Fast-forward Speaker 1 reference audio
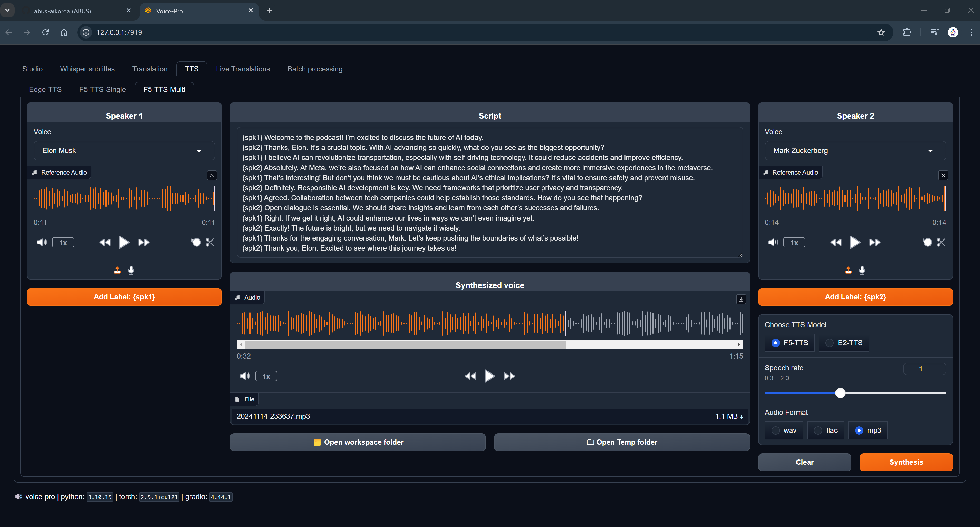The width and height of the screenshot is (980, 527). click(144, 242)
